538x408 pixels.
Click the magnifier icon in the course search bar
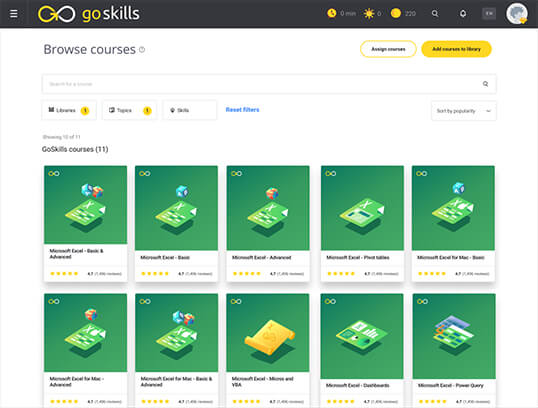(486, 84)
